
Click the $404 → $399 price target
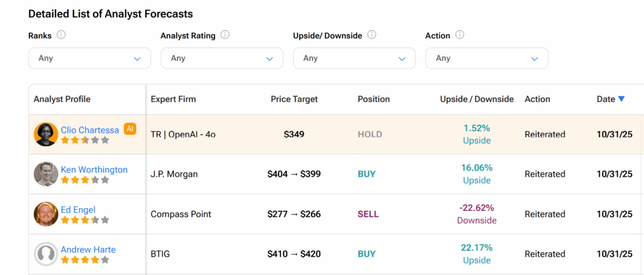pyautogui.click(x=294, y=174)
